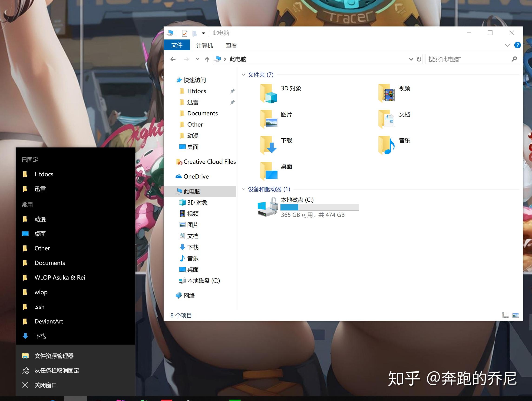Click the C: drive usage bar
This screenshot has width=532, height=401.
319,207
